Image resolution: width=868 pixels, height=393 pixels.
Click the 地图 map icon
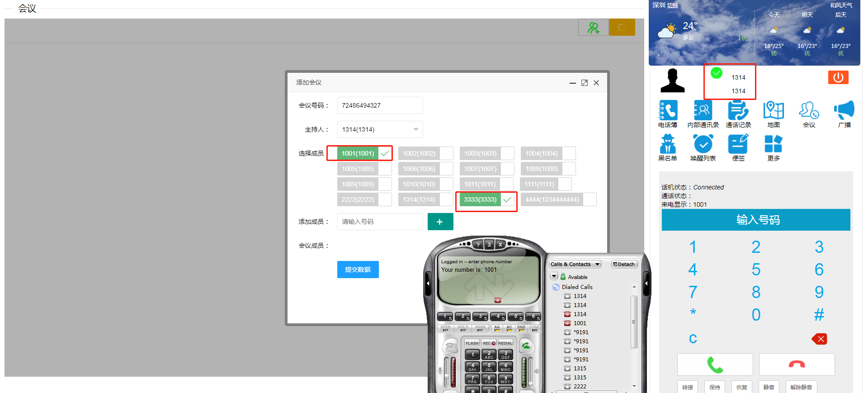[773, 110]
